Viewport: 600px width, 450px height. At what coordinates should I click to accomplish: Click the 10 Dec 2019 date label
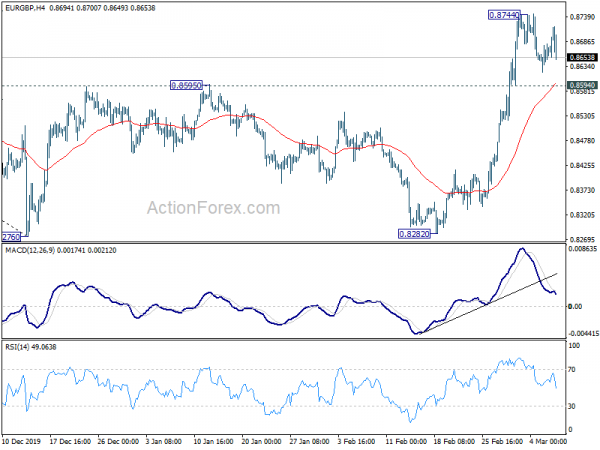coord(21,441)
